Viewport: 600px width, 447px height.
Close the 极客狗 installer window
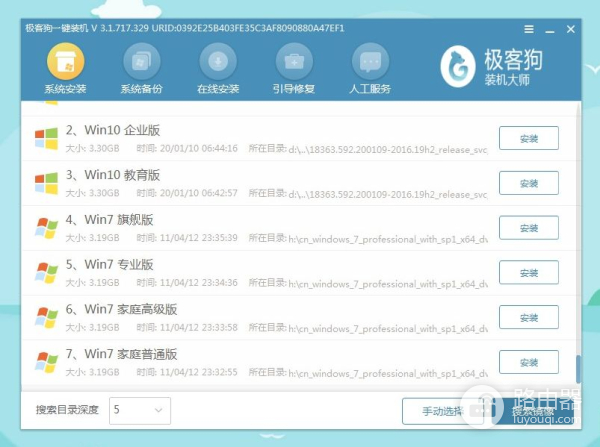pos(571,29)
